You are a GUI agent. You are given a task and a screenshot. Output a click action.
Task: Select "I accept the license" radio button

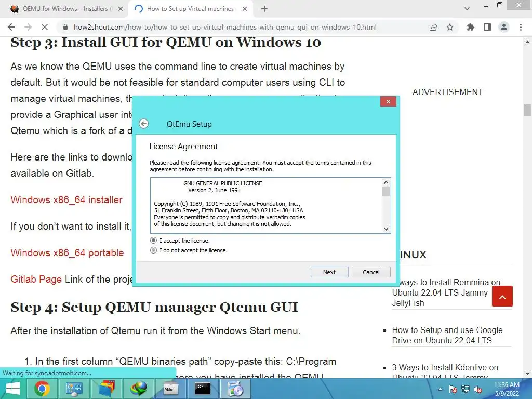point(153,241)
